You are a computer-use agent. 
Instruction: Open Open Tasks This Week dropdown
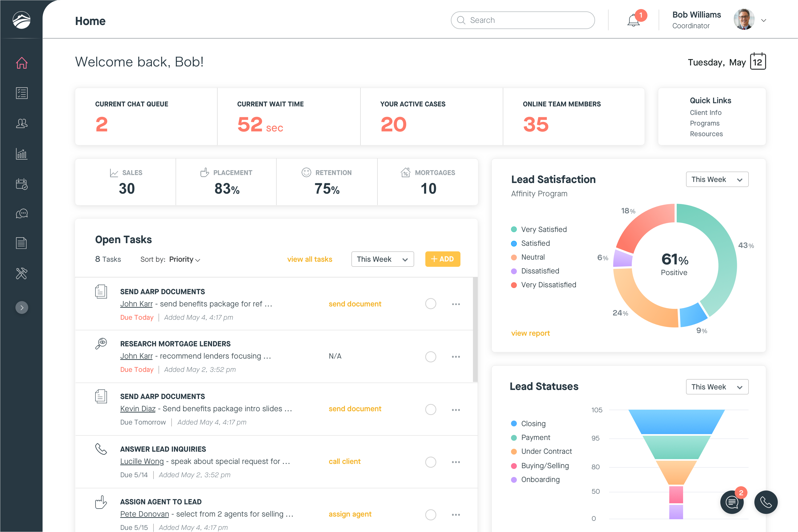point(383,259)
